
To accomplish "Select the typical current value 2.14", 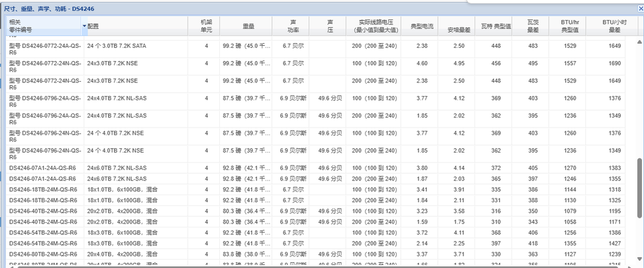I will pos(422,244).
